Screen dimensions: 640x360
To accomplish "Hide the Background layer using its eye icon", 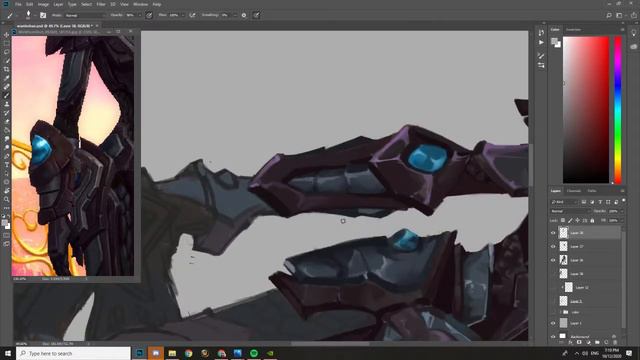I will (x=553, y=336).
